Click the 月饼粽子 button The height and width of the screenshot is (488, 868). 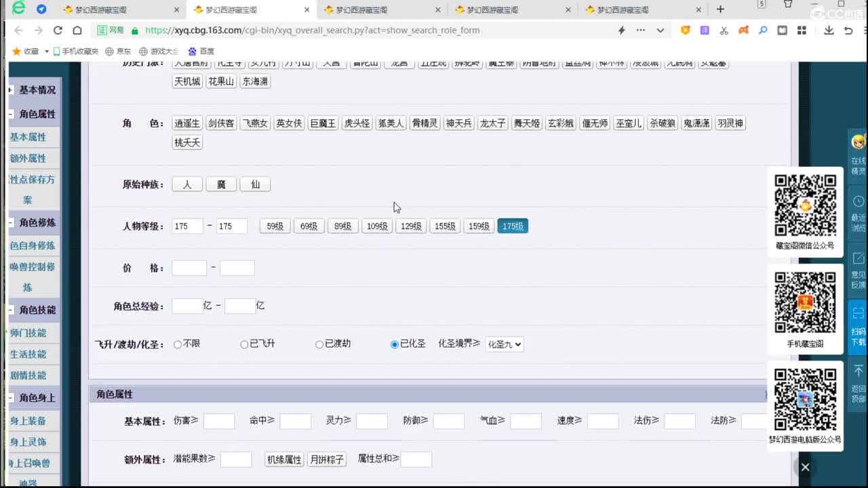point(327,460)
